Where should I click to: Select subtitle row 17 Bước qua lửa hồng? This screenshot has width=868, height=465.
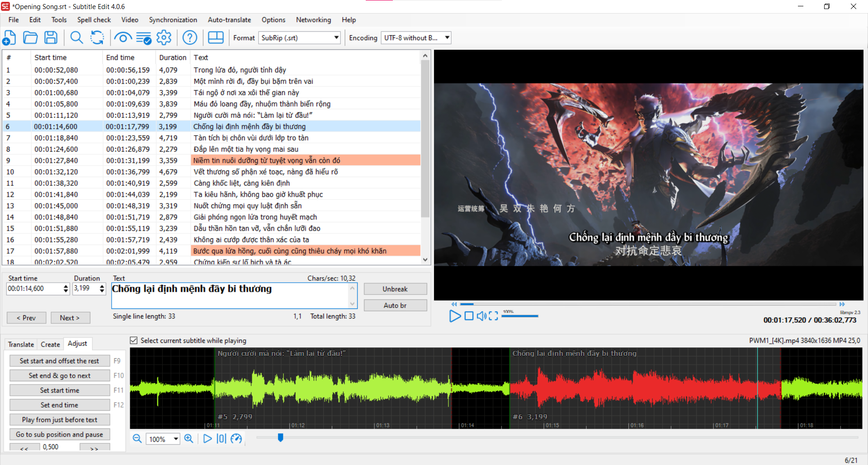[212, 251]
